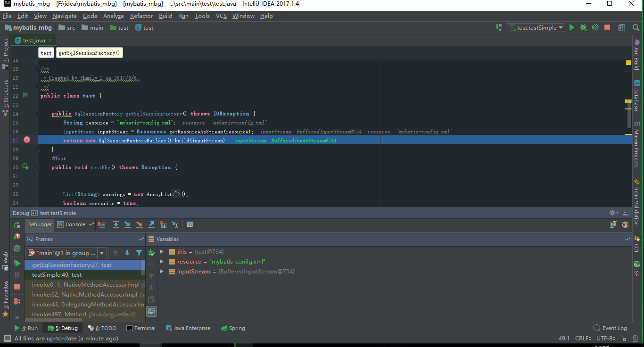644x347 pixels.
Task: Force Step Into using the red arrow icon
Action: point(139,224)
